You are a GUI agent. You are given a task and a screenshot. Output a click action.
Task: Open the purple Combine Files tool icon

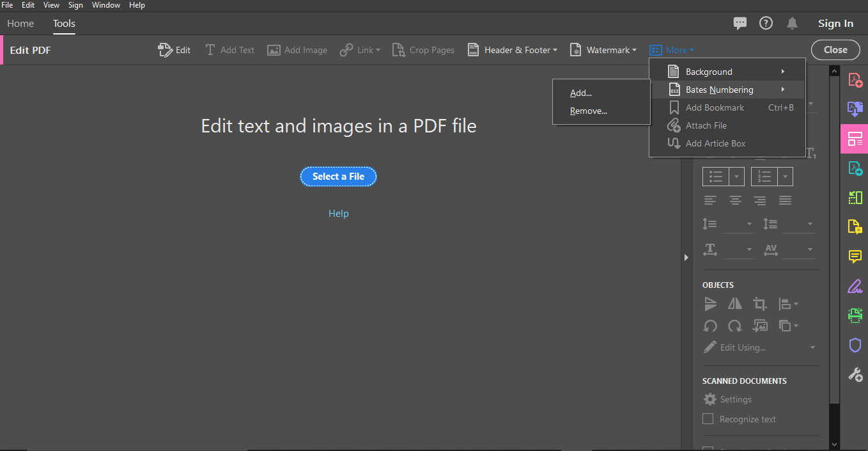(x=855, y=109)
